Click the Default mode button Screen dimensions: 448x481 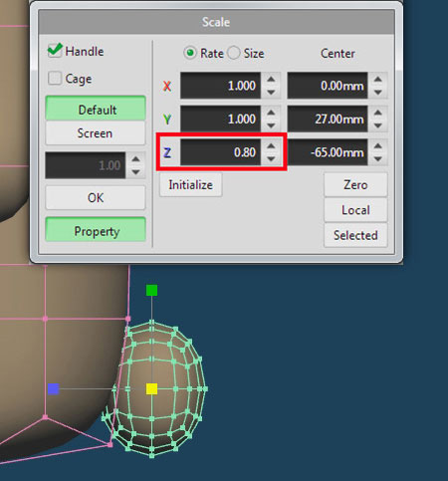96,109
